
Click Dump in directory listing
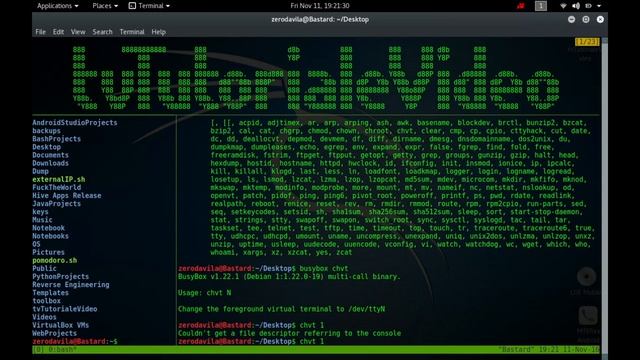[40, 171]
